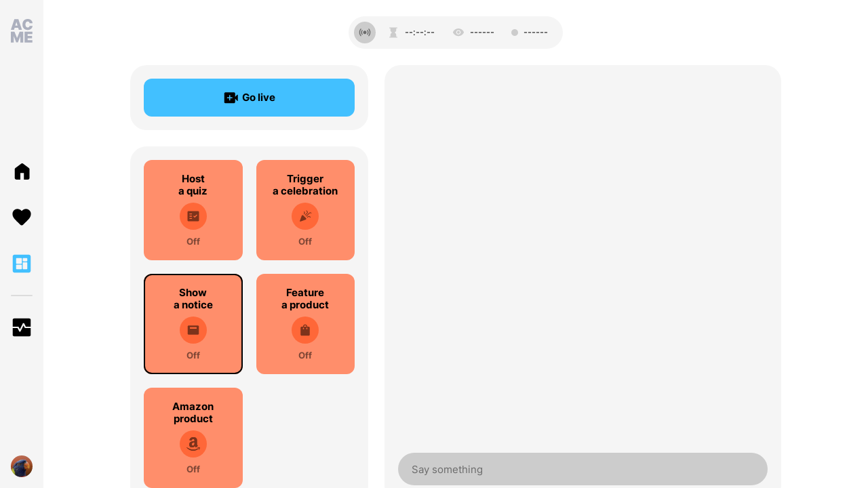Click the ACME logo

[22, 31]
